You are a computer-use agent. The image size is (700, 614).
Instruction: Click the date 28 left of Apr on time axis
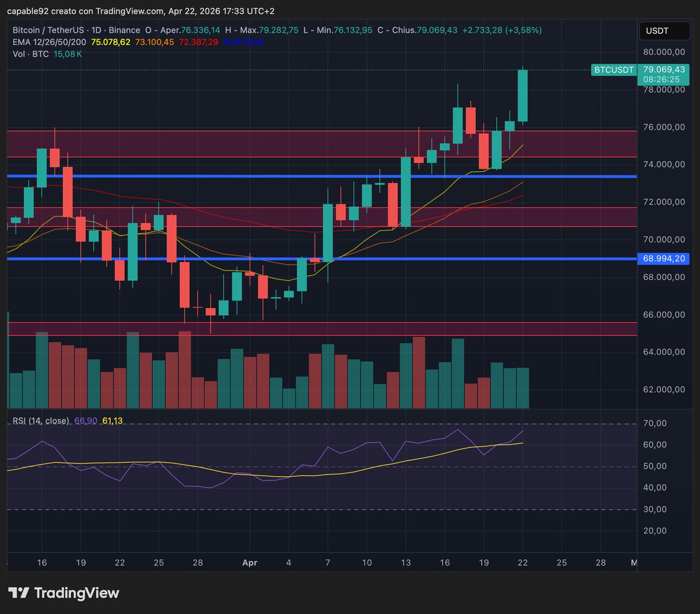click(198, 563)
